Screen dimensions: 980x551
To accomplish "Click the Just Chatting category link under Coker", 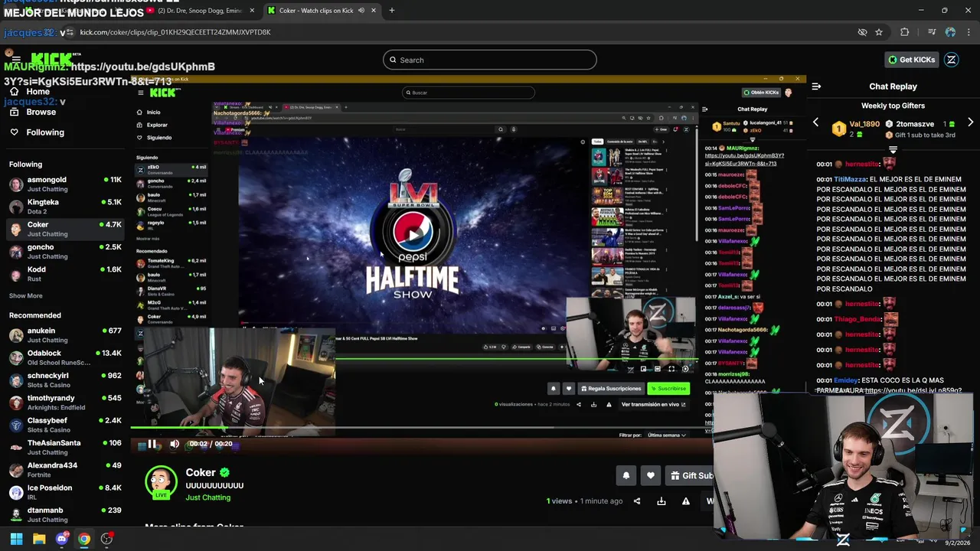I will (207, 497).
